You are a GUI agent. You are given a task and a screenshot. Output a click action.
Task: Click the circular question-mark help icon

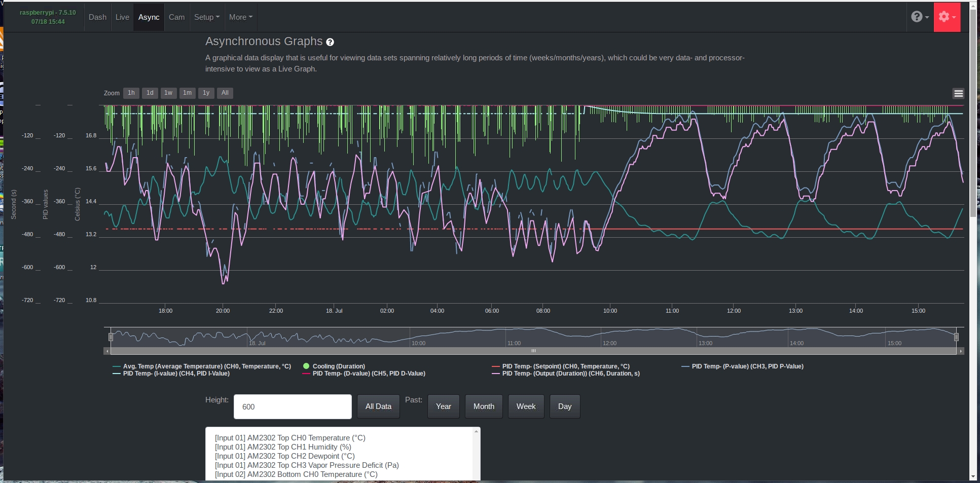[x=917, y=16]
